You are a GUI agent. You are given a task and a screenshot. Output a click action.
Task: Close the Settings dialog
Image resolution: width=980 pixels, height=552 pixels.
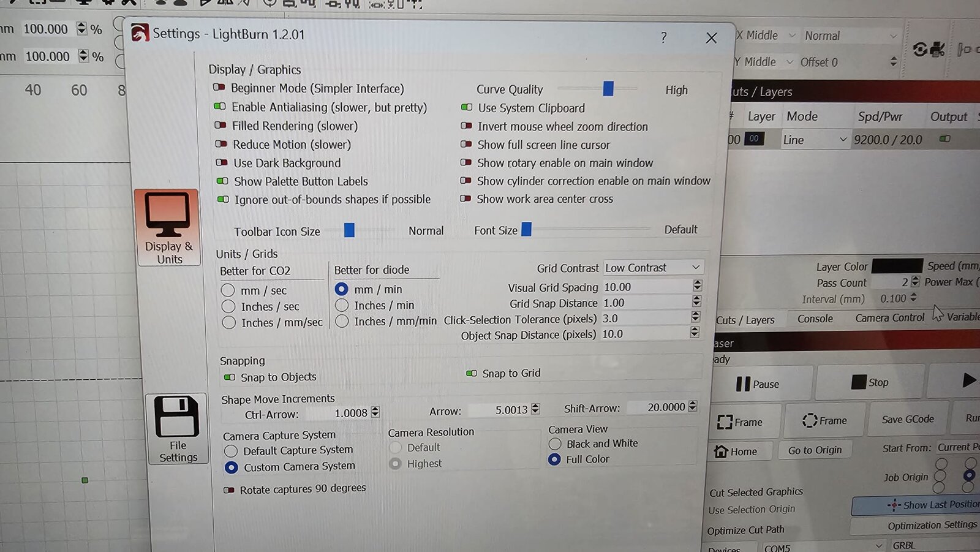click(711, 38)
